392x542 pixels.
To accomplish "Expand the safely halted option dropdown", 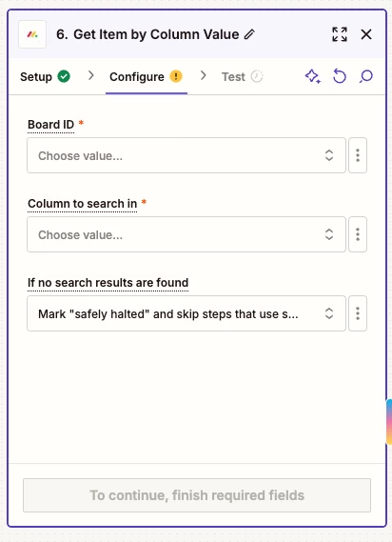I will [x=186, y=313].
